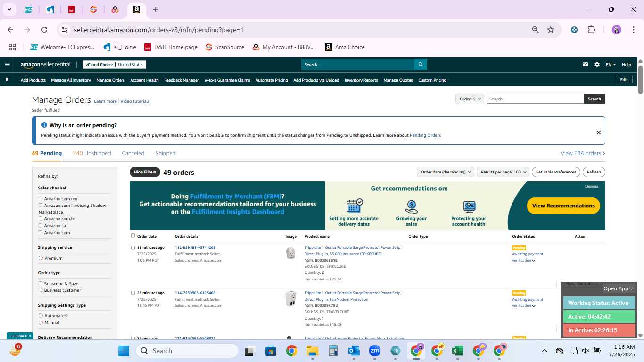This screenshot has width=644, height=362.
Task: Check the Business customer order type
Action: pyautogui.click(x=41, y=290)
